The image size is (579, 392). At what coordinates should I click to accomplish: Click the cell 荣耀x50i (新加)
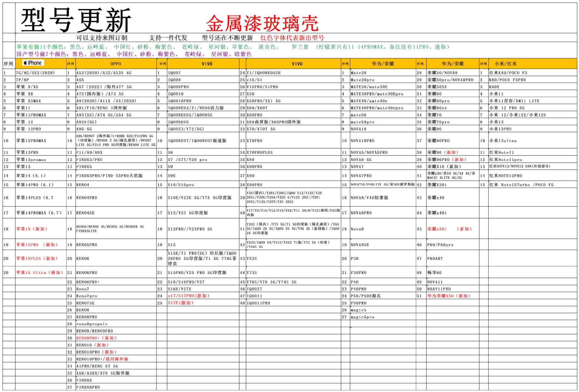(449, 229)
